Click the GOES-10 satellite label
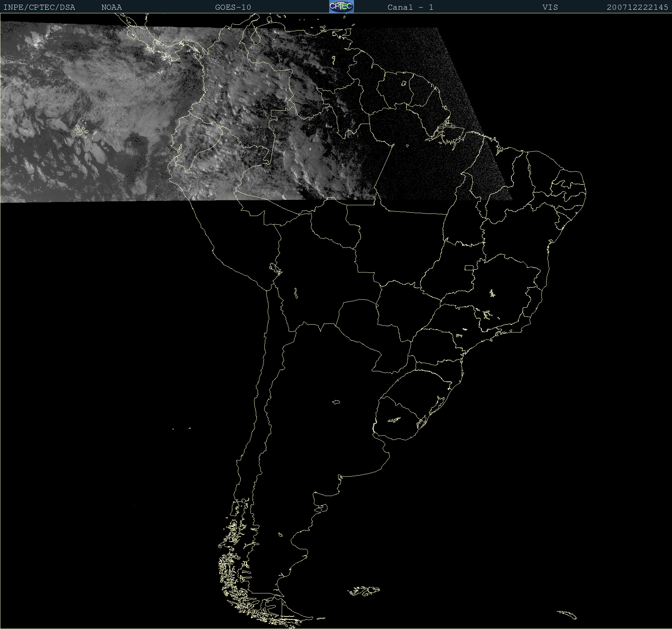 point(233,7)
